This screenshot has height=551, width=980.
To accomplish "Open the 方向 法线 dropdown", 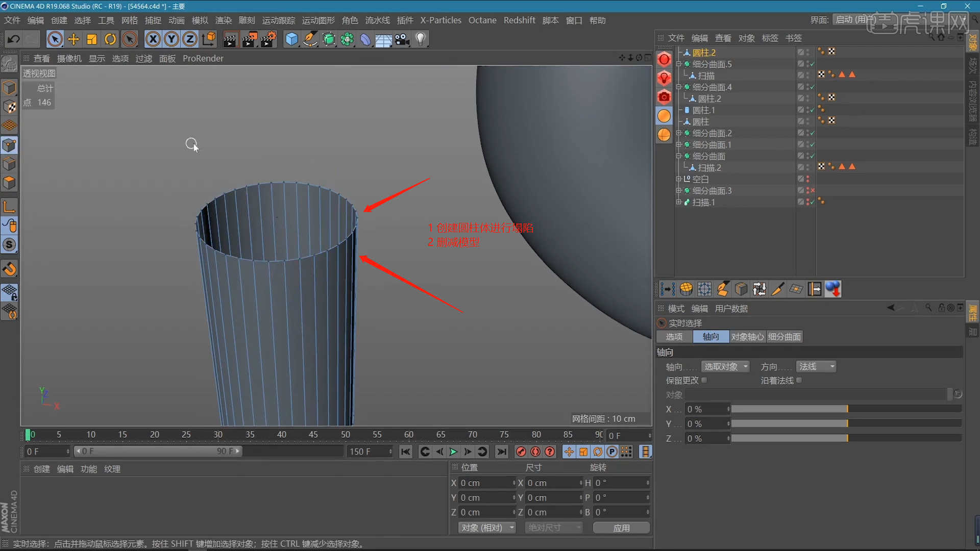I will (x=816, y=366).
